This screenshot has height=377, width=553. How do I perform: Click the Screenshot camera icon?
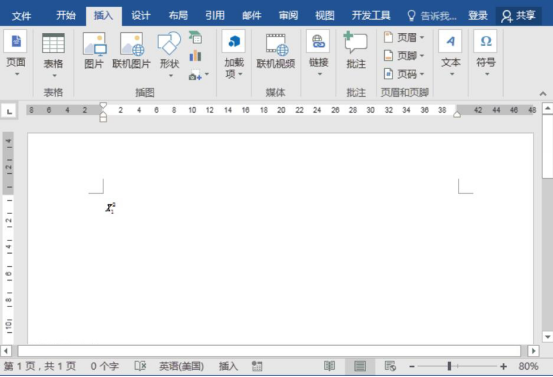(x=195, y=75)
